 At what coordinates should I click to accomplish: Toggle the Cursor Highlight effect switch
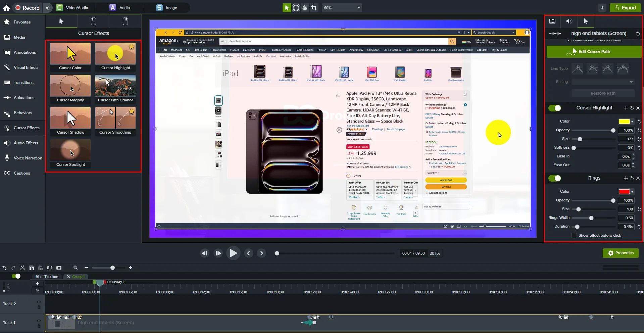555,108
